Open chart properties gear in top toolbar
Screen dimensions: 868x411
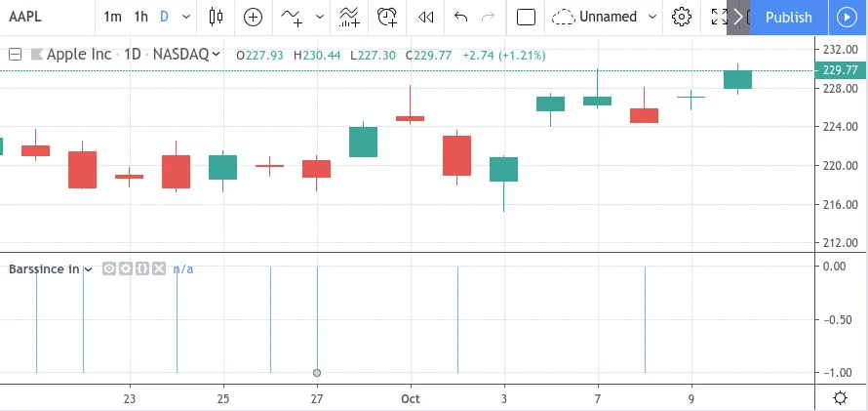[x=682, y=17]
